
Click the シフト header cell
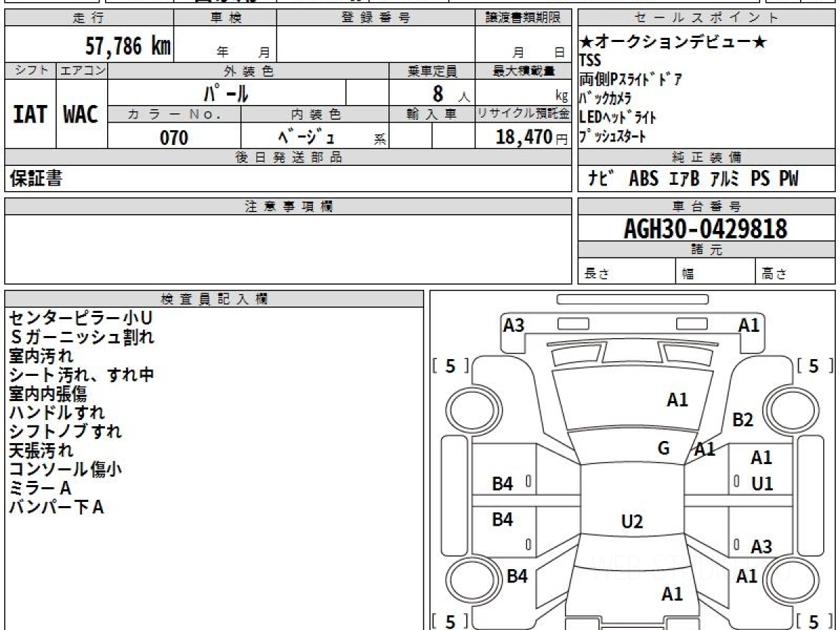pos(30,71)
